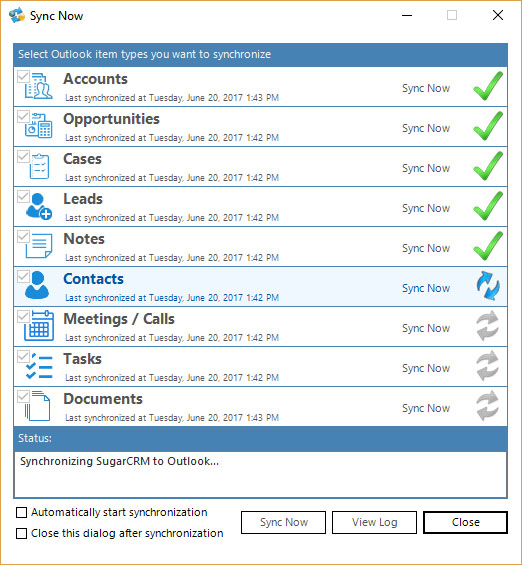
Task: Toggle the Documents row checkbox
Action: tap(23, 396)
